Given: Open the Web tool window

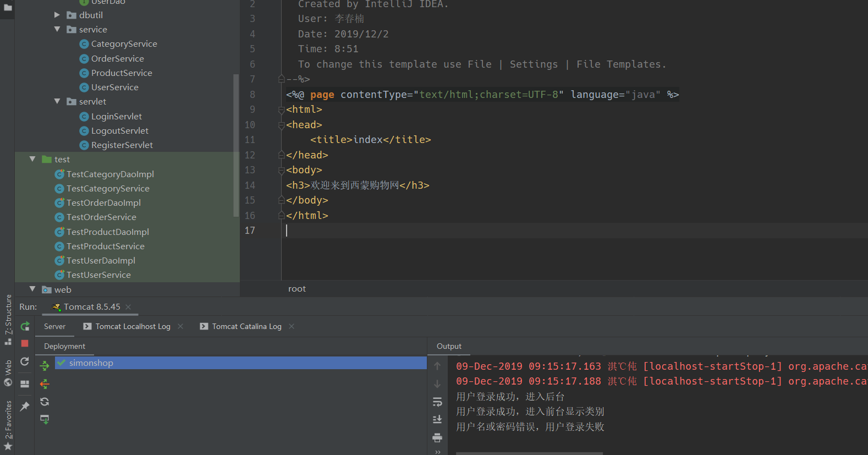Looking at the screenshot, I should coord(8,373).
